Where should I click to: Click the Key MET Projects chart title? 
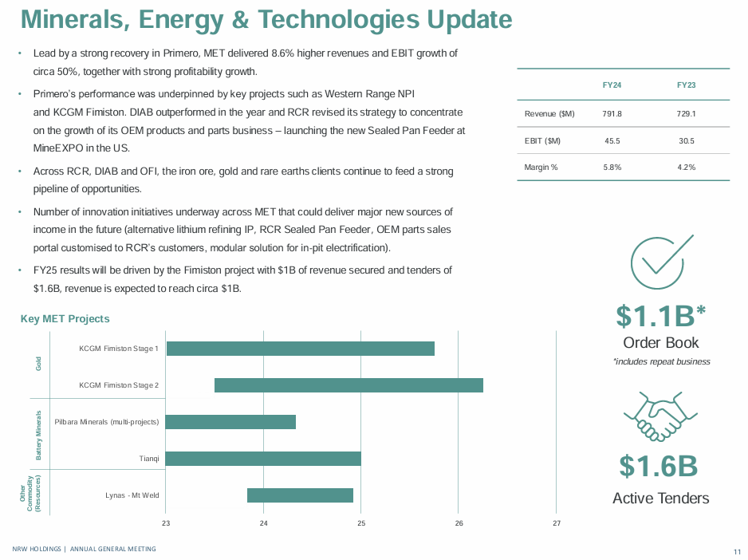click(x=65, y=319)
